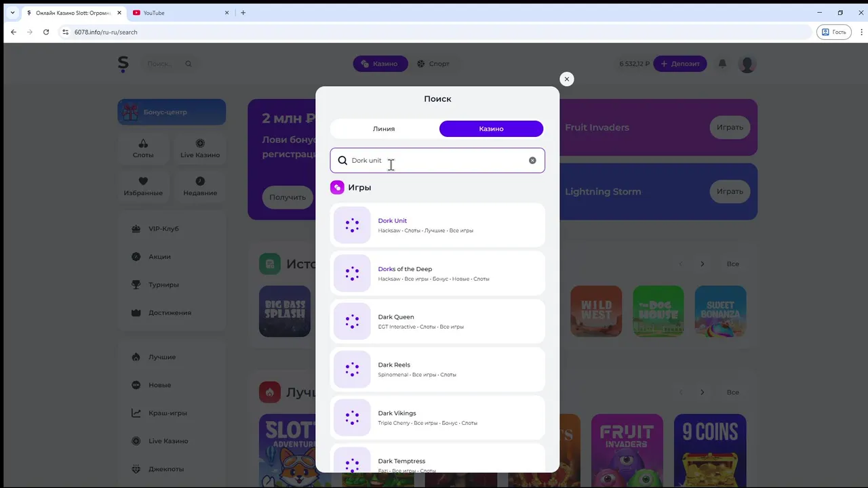Viewport: 868px width, 488px height.
Task: Close the search dialog with X
Action: (567, 79)
